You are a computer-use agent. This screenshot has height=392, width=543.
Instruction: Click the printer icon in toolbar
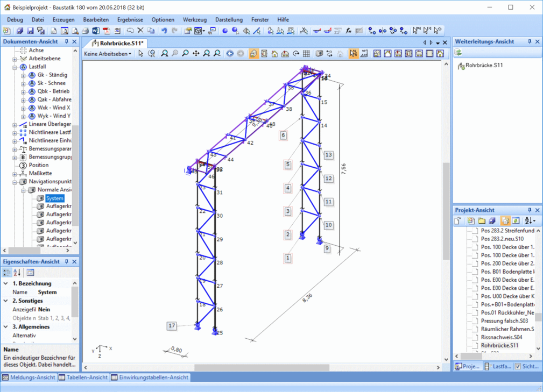click(85, 31)
